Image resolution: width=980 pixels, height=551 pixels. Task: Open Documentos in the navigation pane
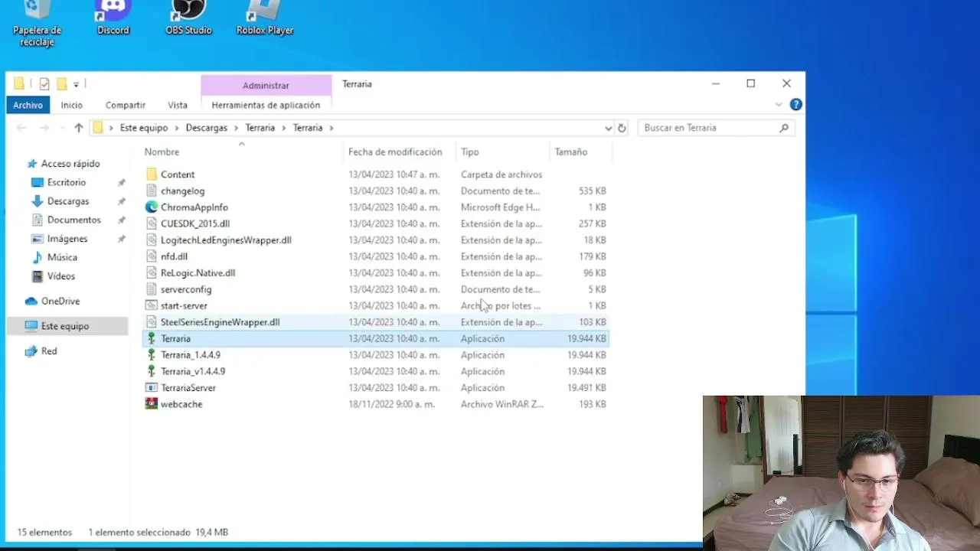tap(74, 220)
